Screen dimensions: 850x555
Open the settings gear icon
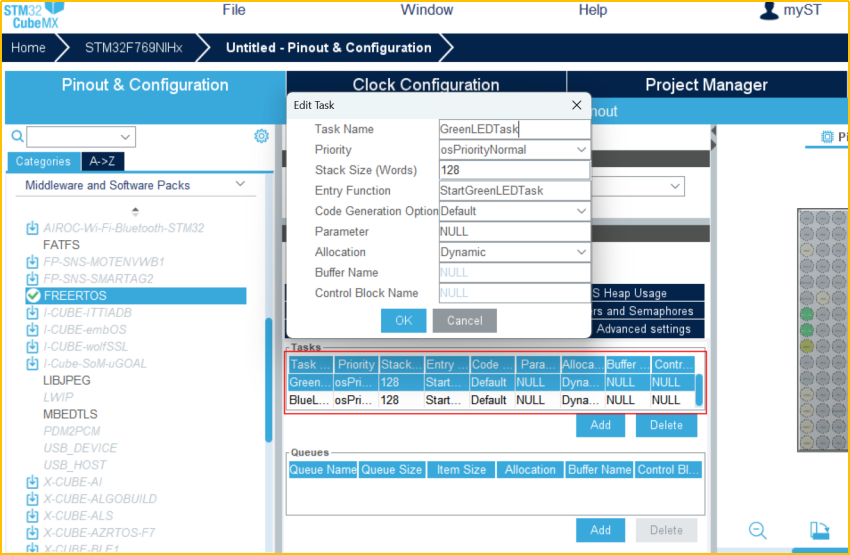coord(261,136)
